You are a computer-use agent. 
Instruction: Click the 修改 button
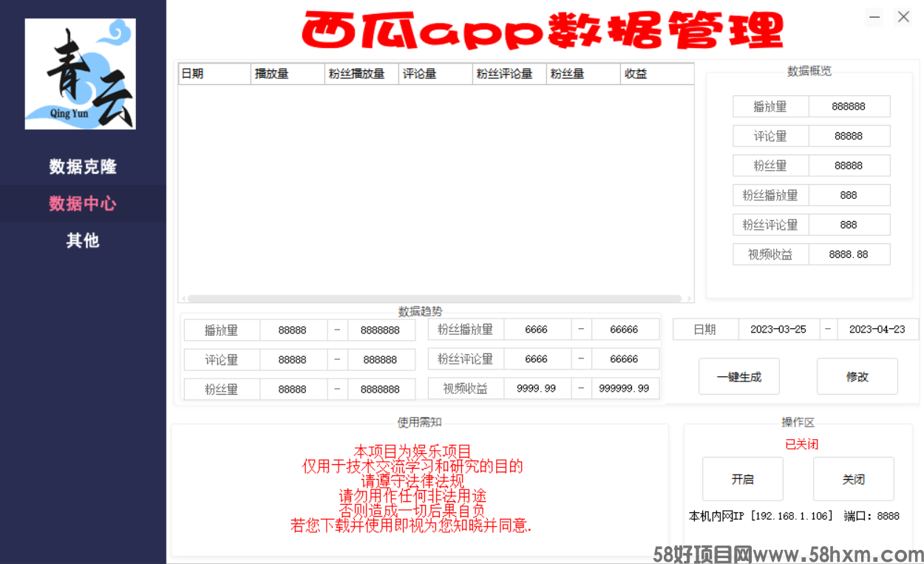tap(857, 377)
